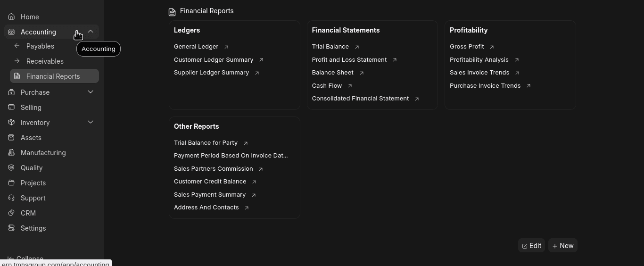Click the Assets sidebar icon

[11, 138]
